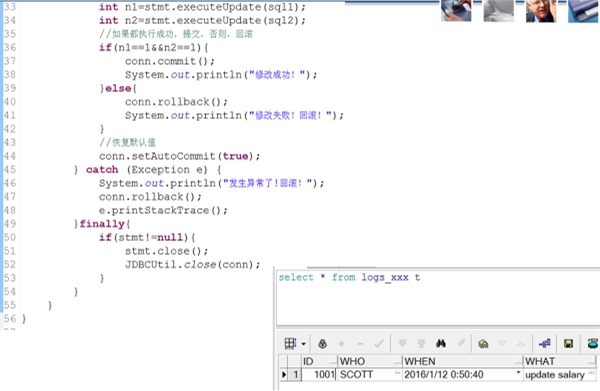Click the conn.setAutoCommit(true) line
This screenshot has width=600, height=391.
[179, 156]
